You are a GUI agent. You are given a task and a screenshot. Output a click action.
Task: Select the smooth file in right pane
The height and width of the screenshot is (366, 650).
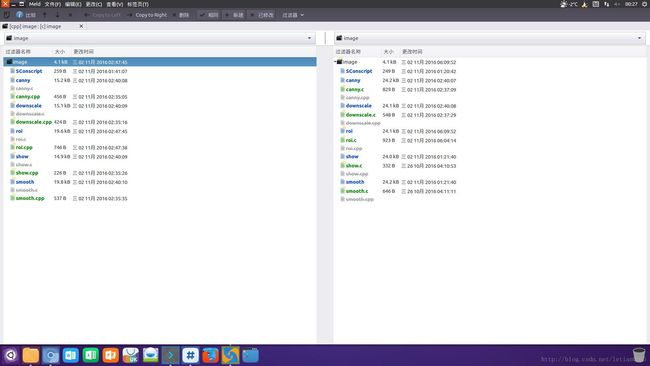point(355,182)
